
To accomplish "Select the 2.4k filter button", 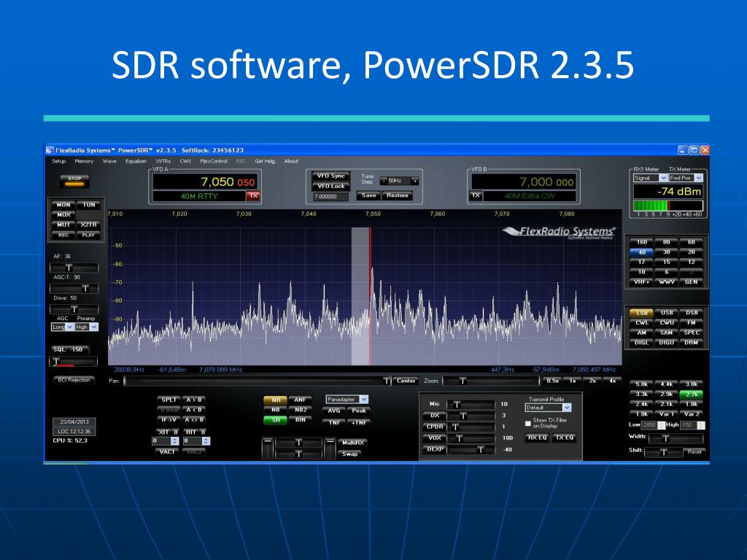I will coord(642,404).
